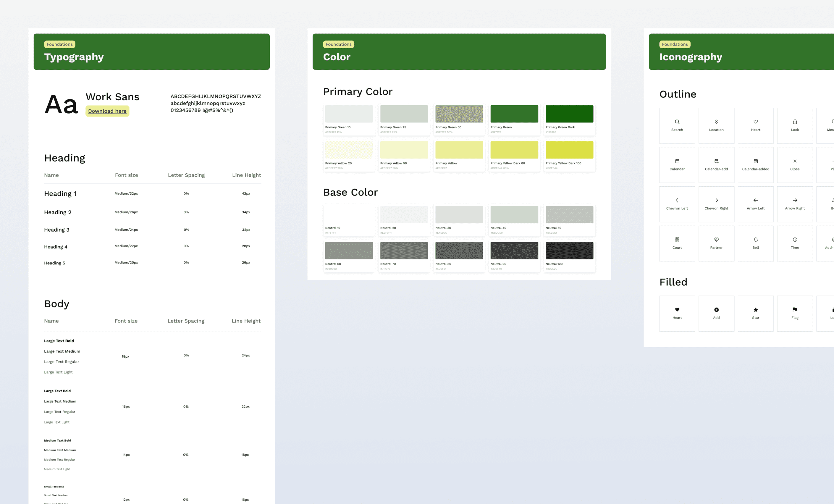Select the Primary Green 25 swatch
The width and height of the screenshot is (834, 504).
point(404,114)
